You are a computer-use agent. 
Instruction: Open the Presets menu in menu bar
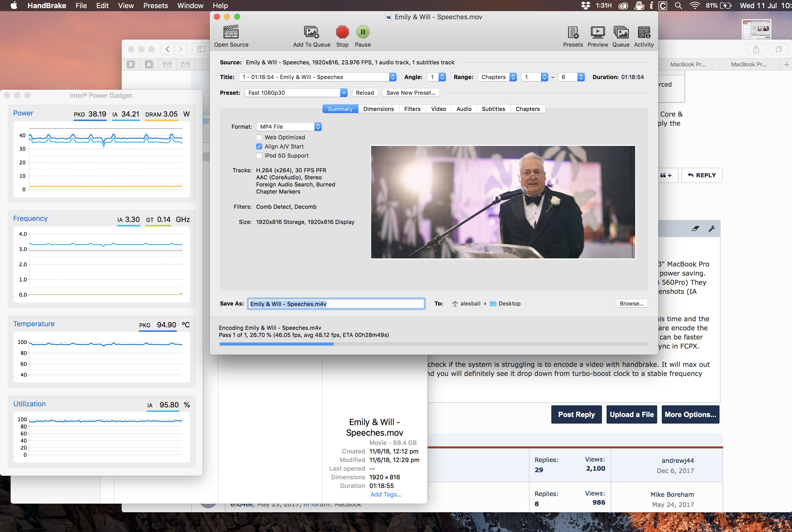pyautogui.click(x=155, y=5)
